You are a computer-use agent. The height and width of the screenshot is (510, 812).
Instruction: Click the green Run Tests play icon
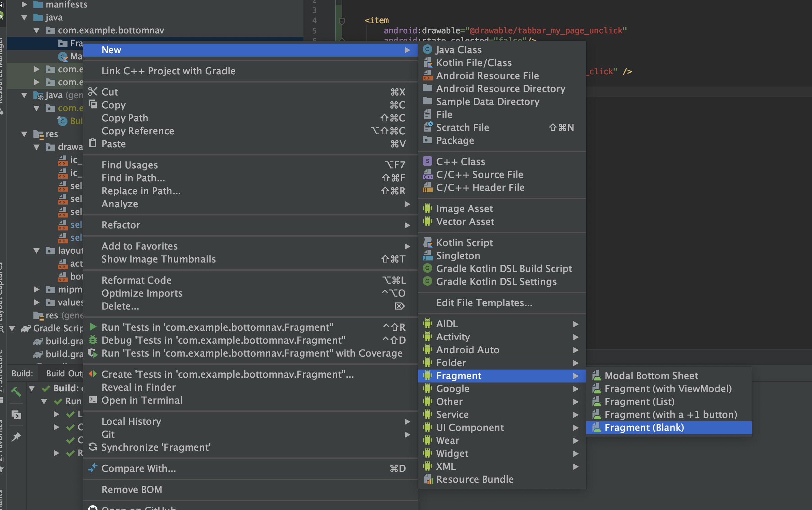93,327
